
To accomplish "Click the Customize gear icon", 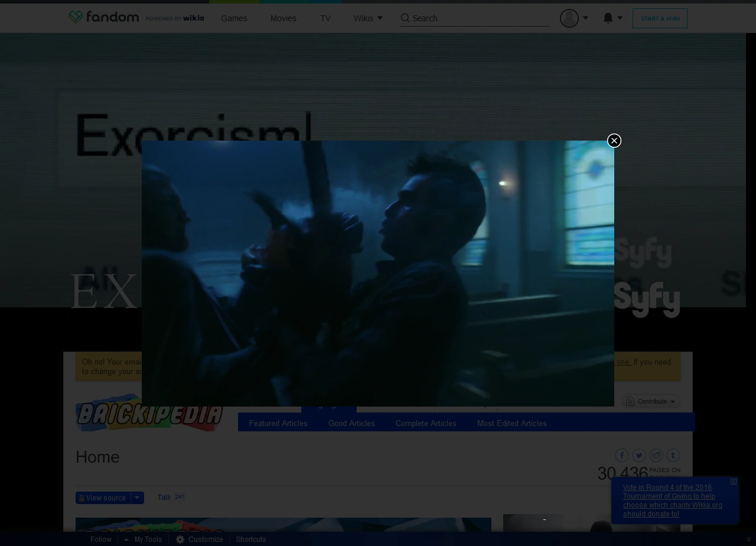I will tap(180, 539).
